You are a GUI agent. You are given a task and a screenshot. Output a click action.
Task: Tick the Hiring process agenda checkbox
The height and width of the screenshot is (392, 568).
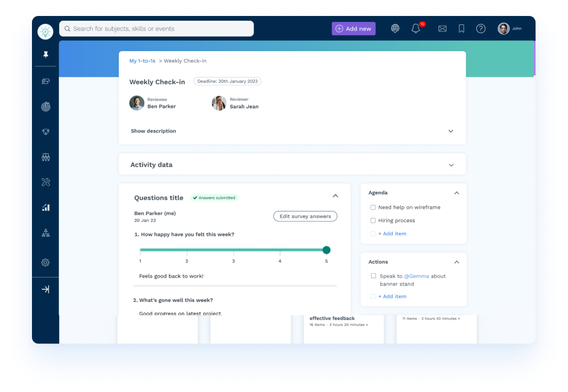click(373, 220)
